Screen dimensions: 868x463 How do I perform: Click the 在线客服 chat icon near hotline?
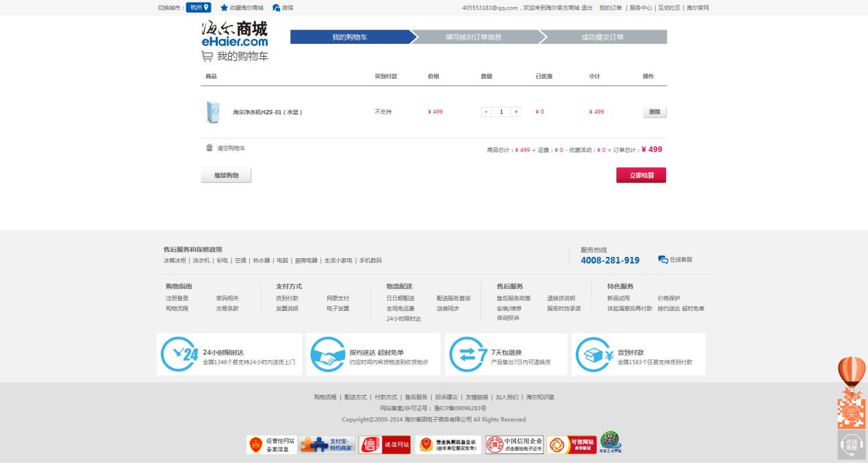click(663, 260)
